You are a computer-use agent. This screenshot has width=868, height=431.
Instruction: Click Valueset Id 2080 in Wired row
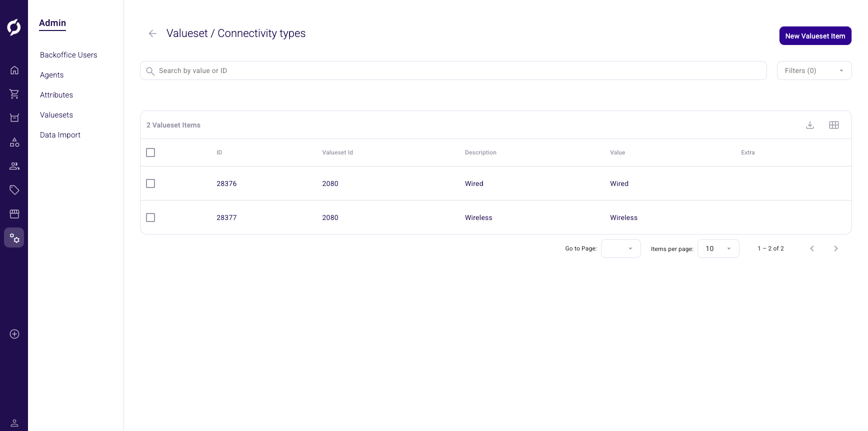click(x=330, y=183)
